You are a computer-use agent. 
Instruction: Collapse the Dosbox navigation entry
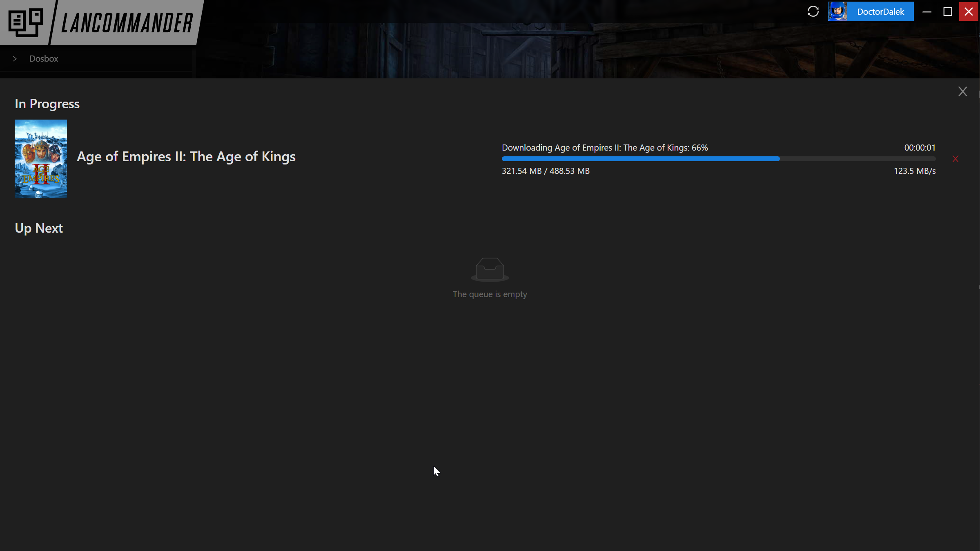(x=15, y=58)
